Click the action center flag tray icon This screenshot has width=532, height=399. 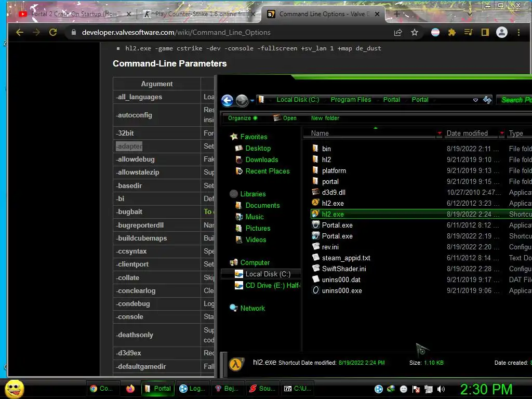coord(416,389)
